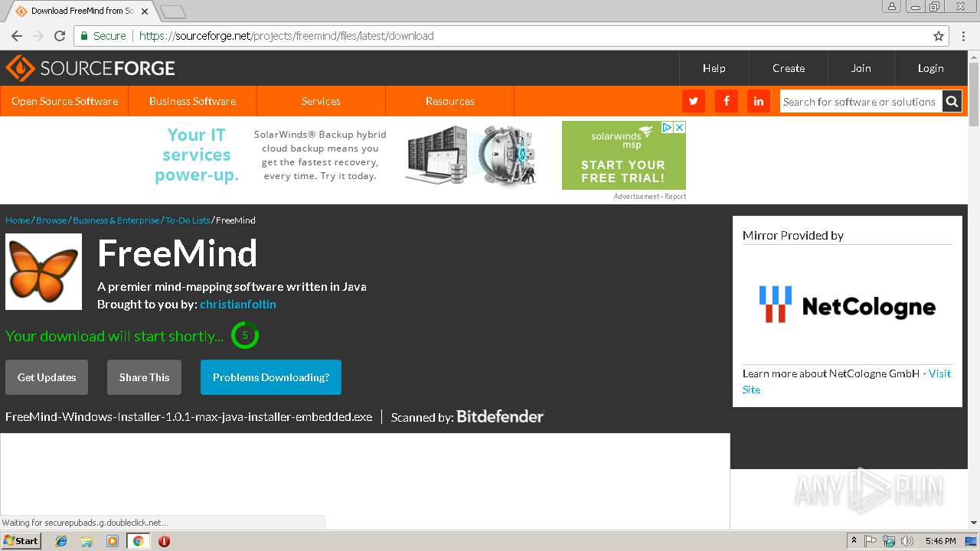Click the Business & Enterprise breadcrumb

coord(116,220)
